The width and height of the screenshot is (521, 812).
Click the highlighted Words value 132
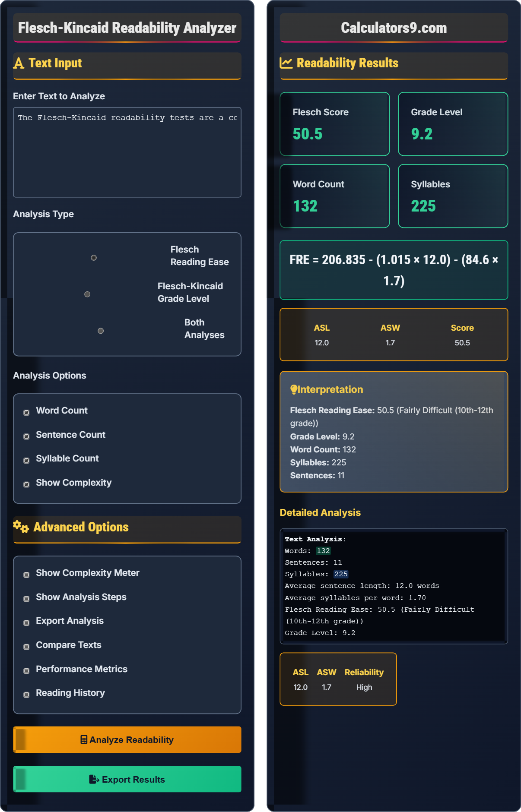click(x=323, y=551)
